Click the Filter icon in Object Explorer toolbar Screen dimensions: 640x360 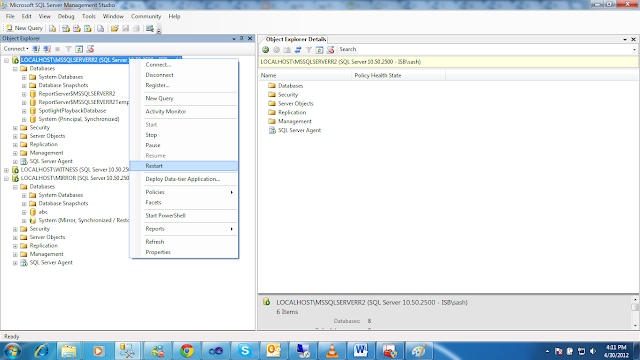click(x=68, y=49)
